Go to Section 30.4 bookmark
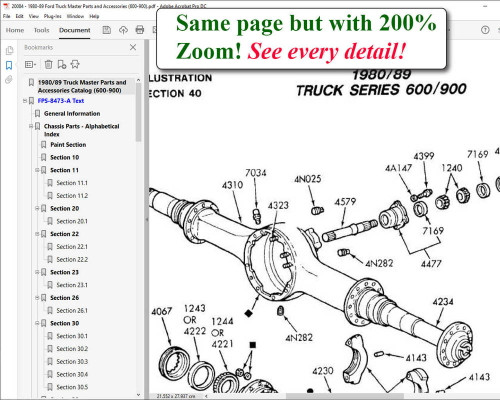The image size is (500, 400). (72, 374)
